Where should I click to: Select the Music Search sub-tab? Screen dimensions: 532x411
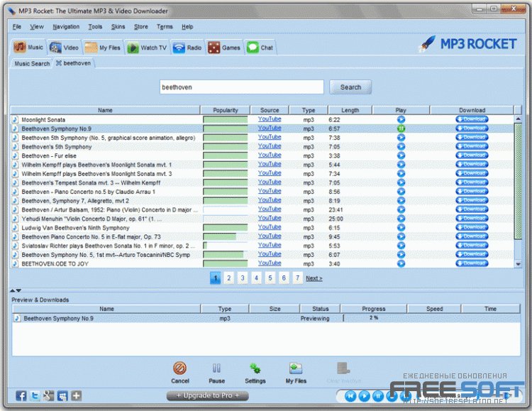[32, 63]
